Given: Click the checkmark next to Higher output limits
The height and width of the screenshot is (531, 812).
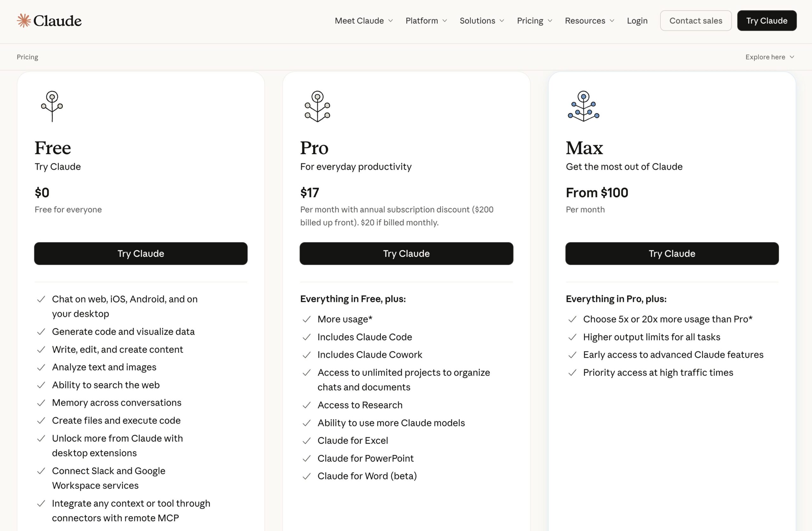Looking at the screenshot, I should [572, 337].
